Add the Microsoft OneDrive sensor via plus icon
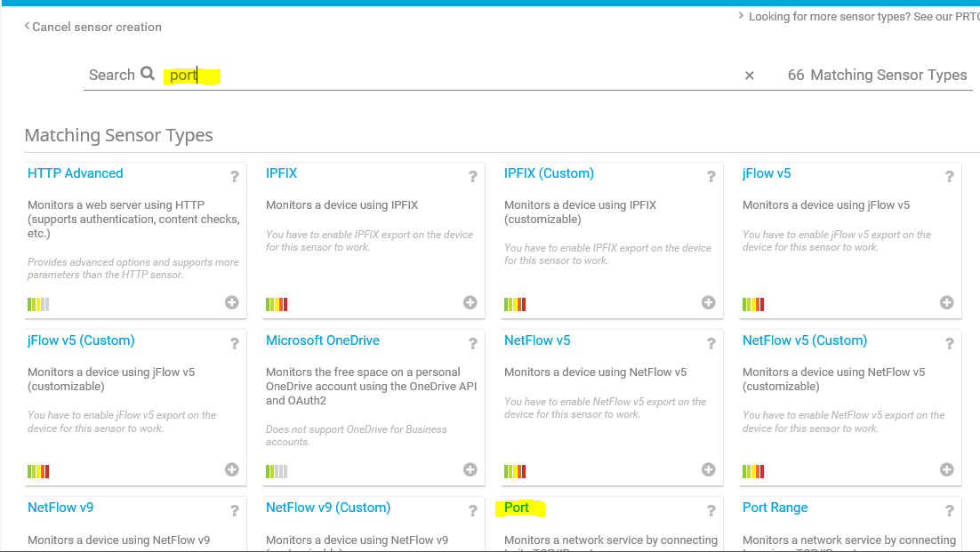This screenshot has width=980, height=552. [470, 469]
